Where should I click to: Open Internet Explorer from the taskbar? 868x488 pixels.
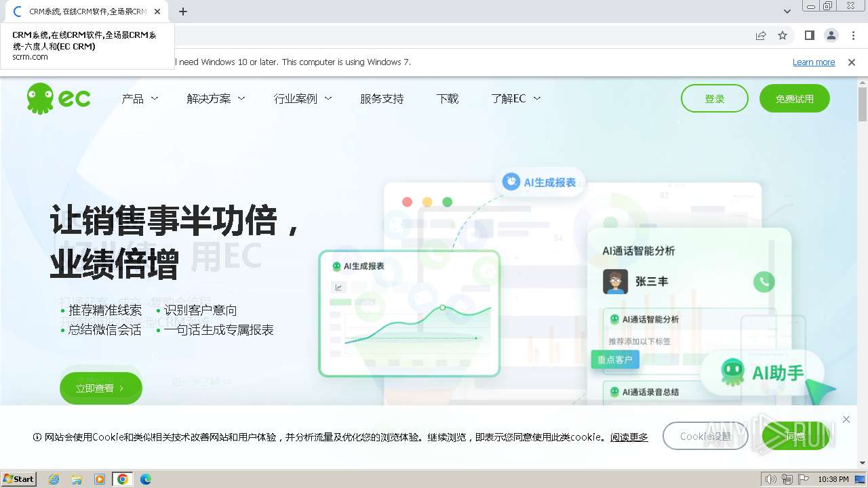coord(54,479)
